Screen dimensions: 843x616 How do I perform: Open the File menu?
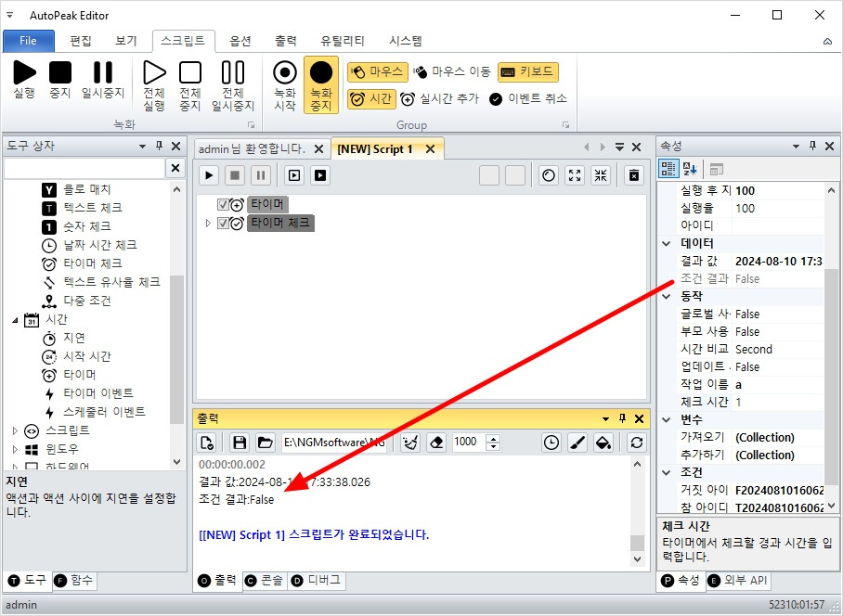click(x=29, y=41)
